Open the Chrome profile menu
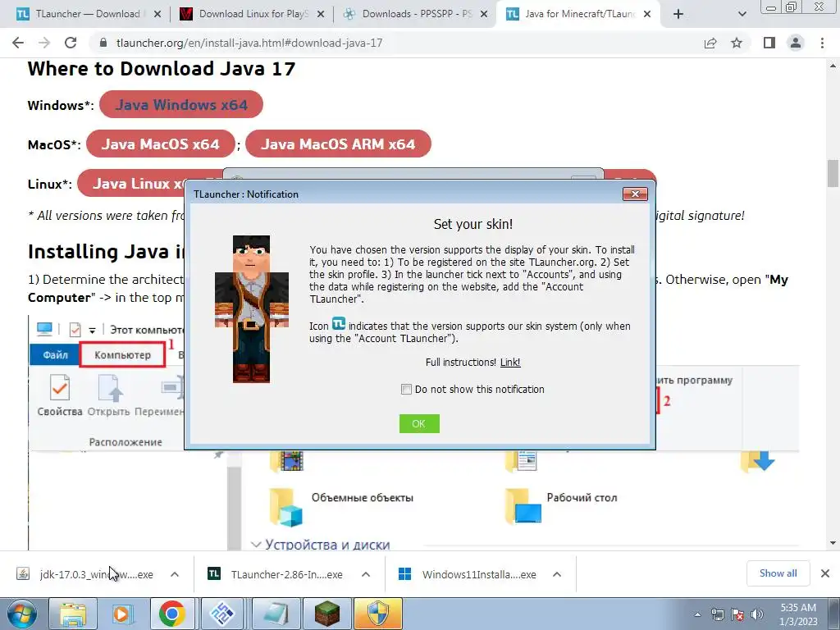This screenshot has height=630, width=840. tap(796, 43)
